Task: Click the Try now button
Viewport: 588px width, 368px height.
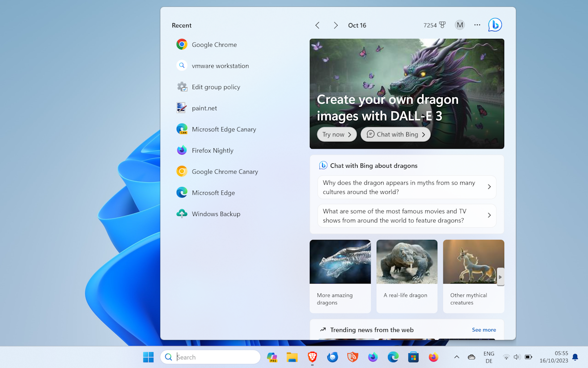Action: [337, 134]
